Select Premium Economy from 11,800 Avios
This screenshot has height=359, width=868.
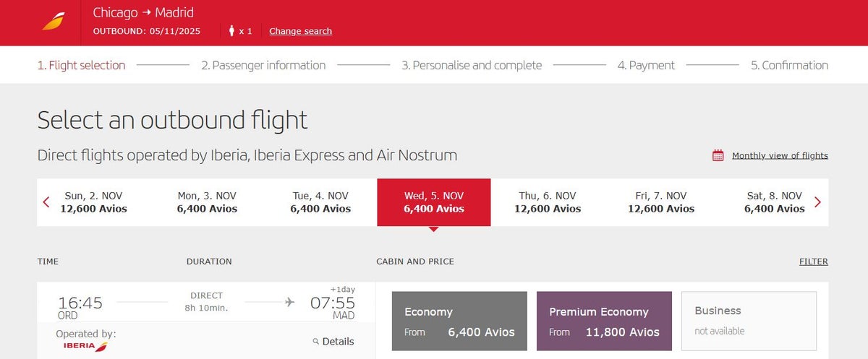(604, 321)
